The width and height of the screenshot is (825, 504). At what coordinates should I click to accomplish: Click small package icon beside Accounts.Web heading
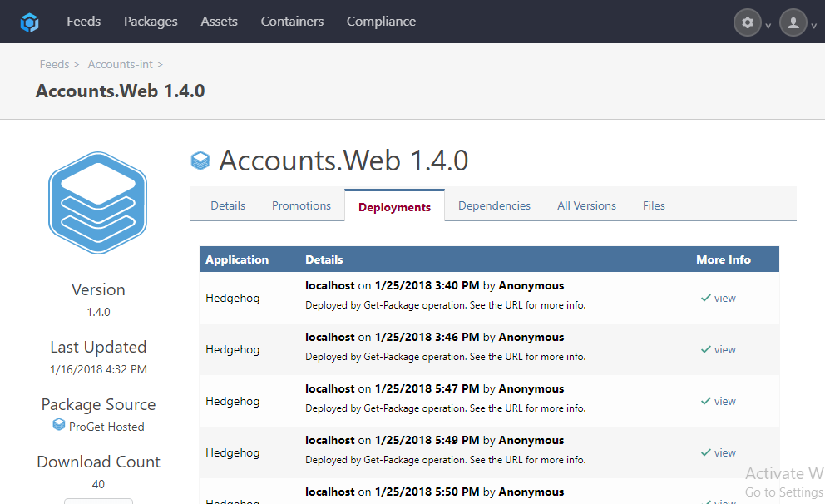click(x=200, y=161)
